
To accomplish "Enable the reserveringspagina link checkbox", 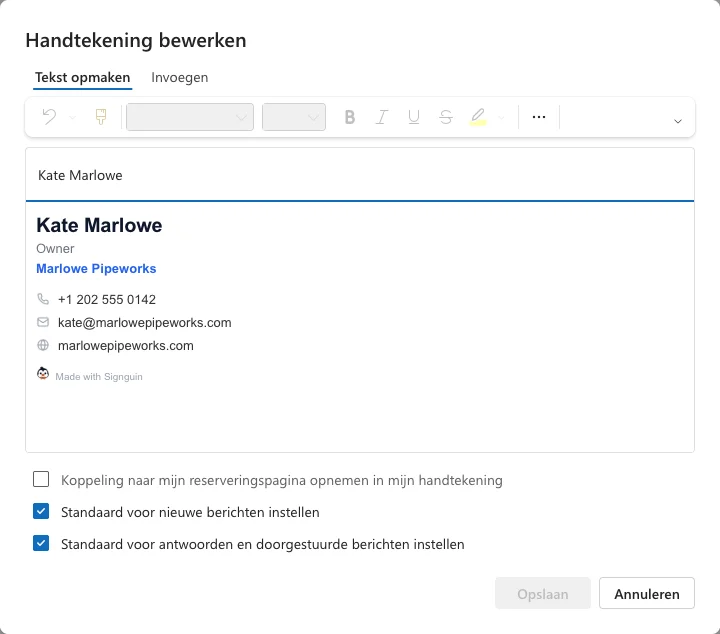I will click(x=41, y=479).
